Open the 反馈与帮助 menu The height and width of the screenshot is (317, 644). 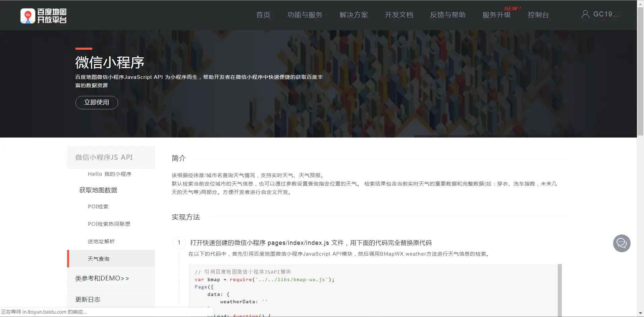pyautogui.click(x=448, y=15)
